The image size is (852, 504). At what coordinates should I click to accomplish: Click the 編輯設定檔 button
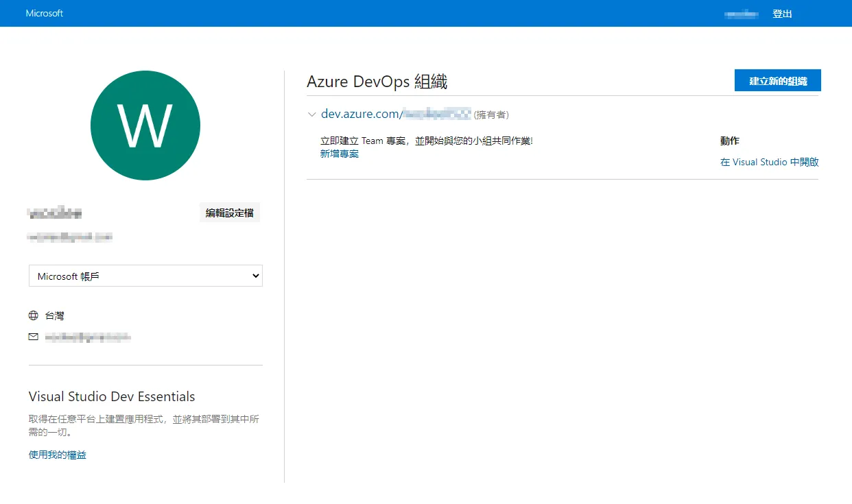point(230,212)
